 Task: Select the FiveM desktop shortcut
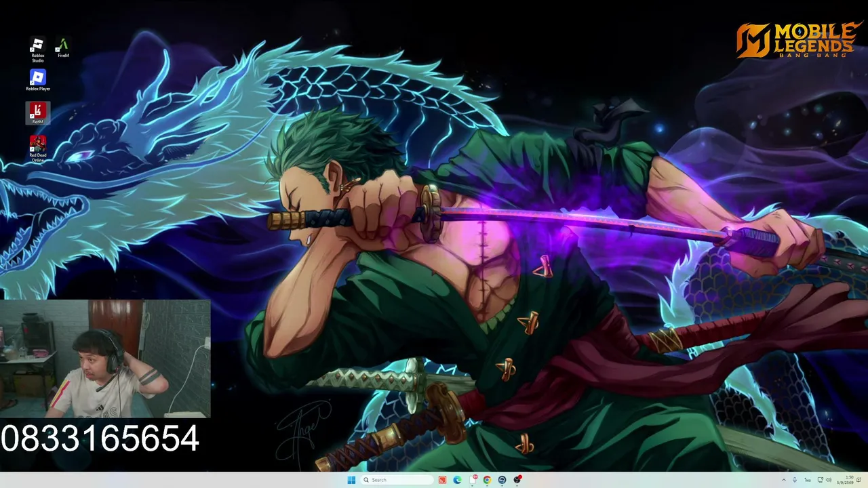tap(63, 47)
